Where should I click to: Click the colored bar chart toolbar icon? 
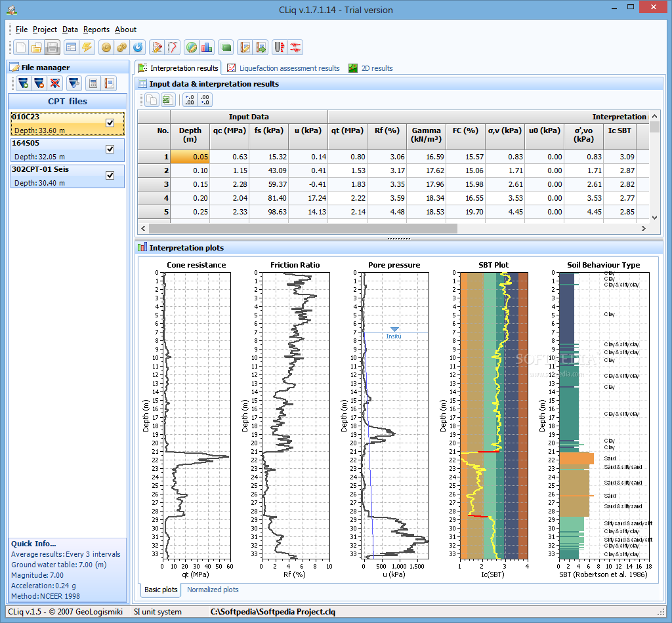(x=207, y=47)
